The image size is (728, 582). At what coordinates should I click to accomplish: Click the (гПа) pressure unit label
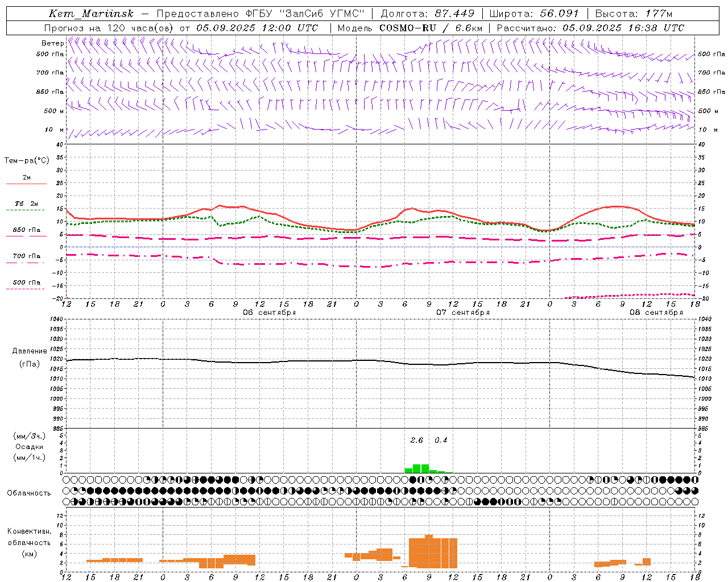coord(30,364)
